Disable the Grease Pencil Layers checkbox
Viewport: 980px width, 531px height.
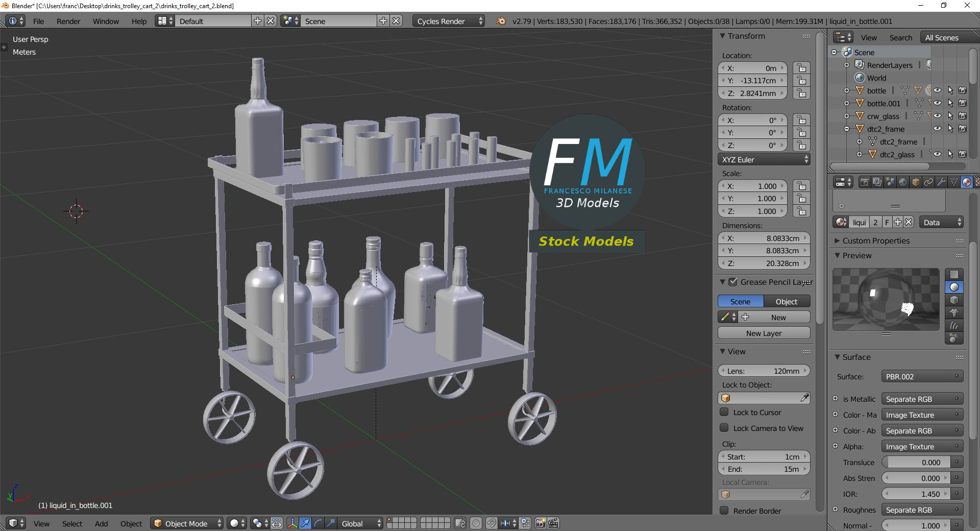point(733,282)
